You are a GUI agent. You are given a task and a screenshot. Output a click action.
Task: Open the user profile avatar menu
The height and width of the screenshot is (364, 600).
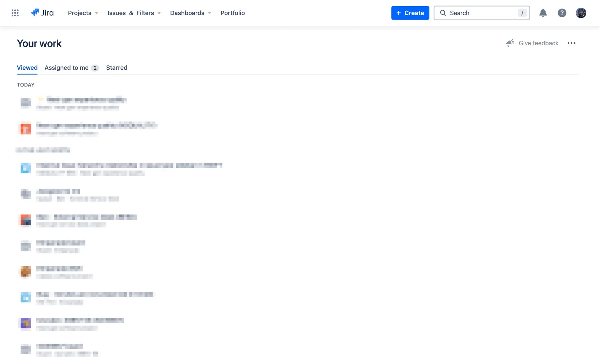[581, 13]
